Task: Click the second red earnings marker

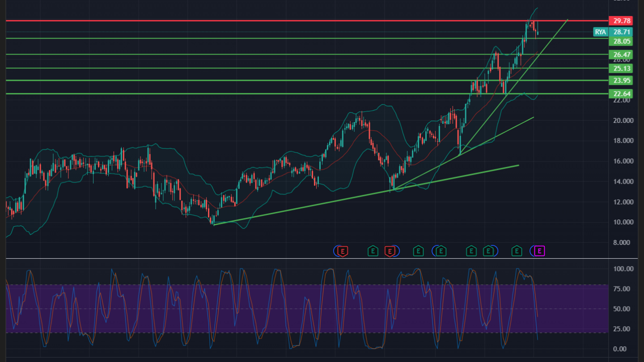Action: click(390, 251)
